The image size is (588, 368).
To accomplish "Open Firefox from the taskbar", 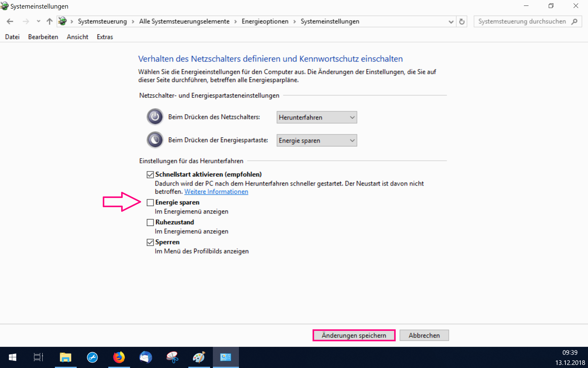I will [119, 357].
